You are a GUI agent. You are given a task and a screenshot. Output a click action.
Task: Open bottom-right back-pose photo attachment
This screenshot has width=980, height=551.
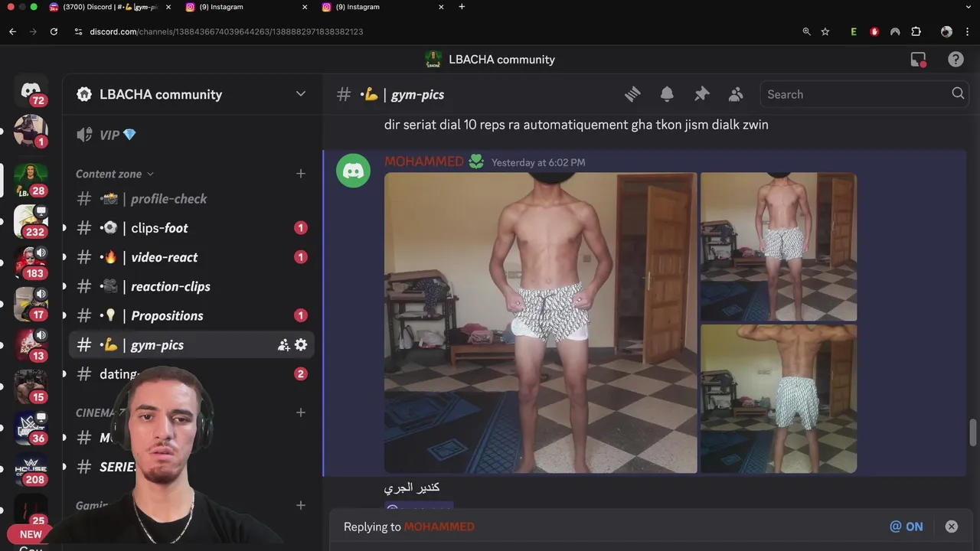(x=779, y=399)
